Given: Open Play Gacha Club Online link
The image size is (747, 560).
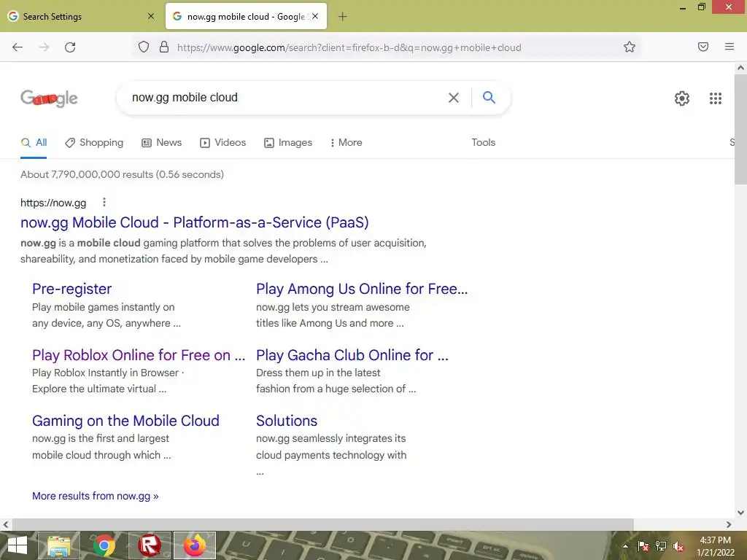Looking at the screenshot, I should [x=352, y=355].
